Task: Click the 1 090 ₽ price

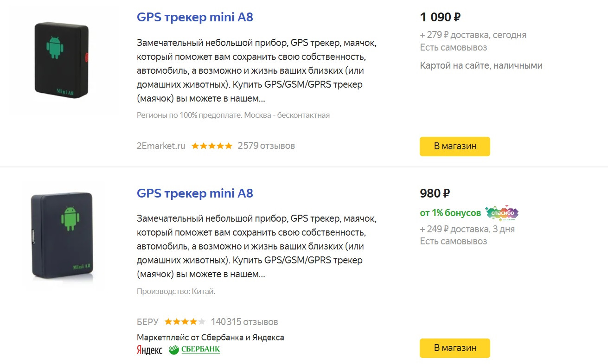Action: [440, 17]
